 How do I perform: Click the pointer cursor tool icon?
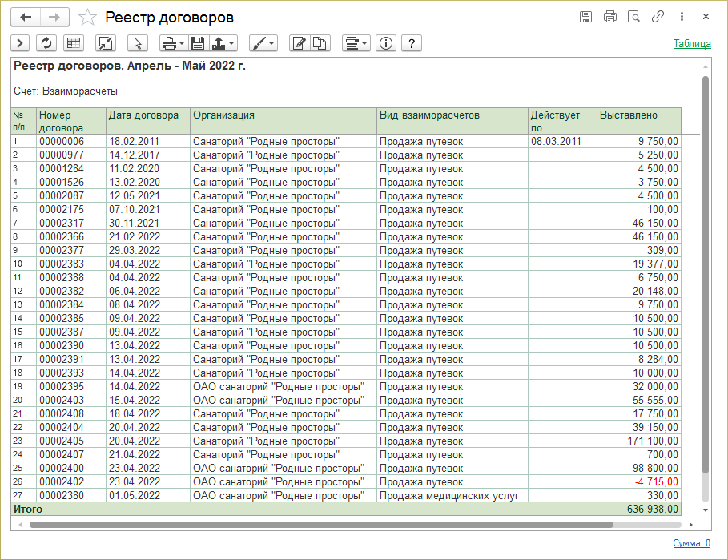tap(137, 43)
